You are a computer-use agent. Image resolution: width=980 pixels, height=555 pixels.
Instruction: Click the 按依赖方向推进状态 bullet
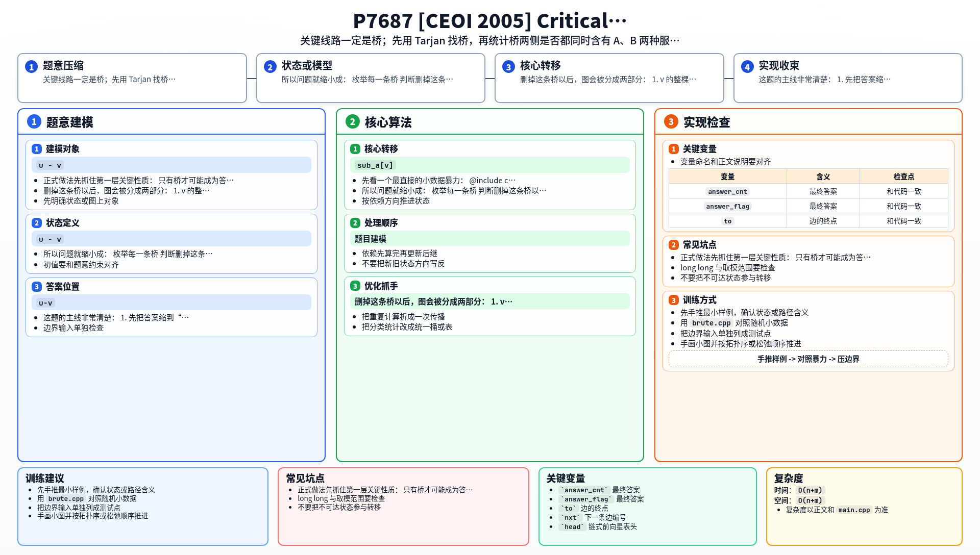(396, 201)
